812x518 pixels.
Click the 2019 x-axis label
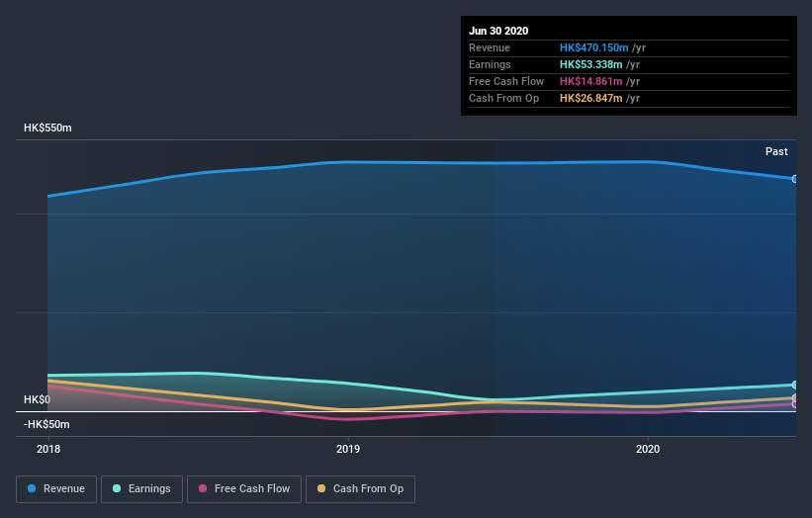[x=348, y=449]
